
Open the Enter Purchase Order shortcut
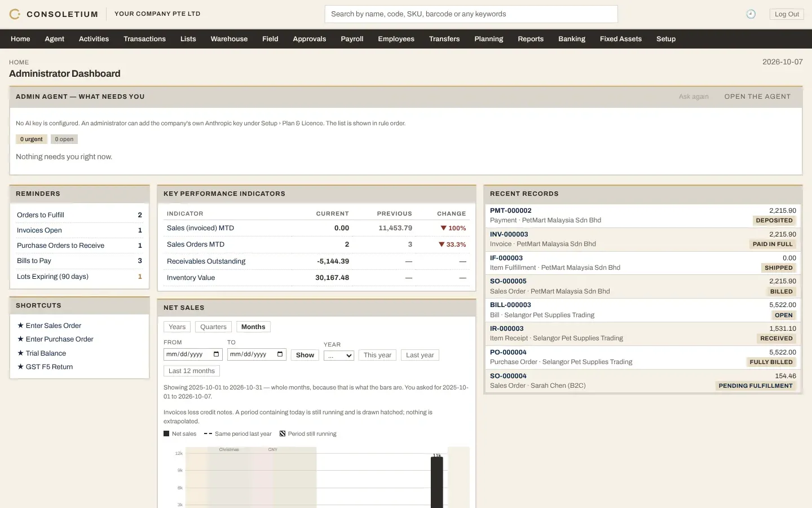pyautogui.click(x=60, y=339)
